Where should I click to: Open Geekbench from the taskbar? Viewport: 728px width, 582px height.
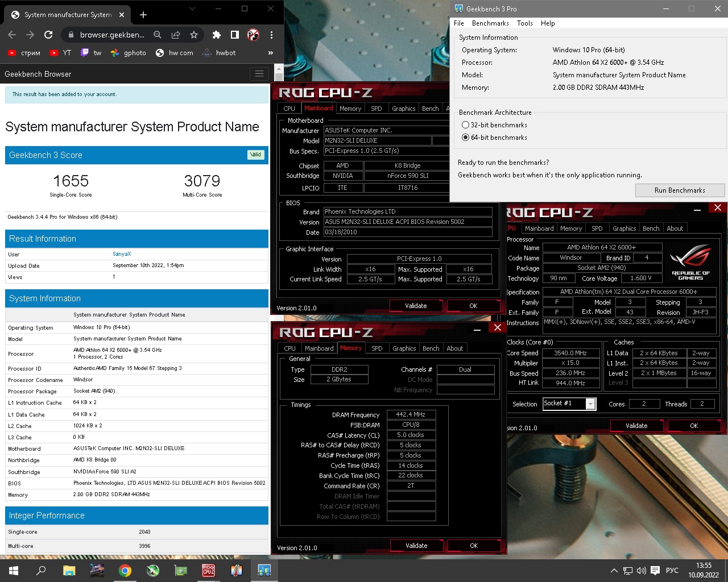tap(264, 570)
